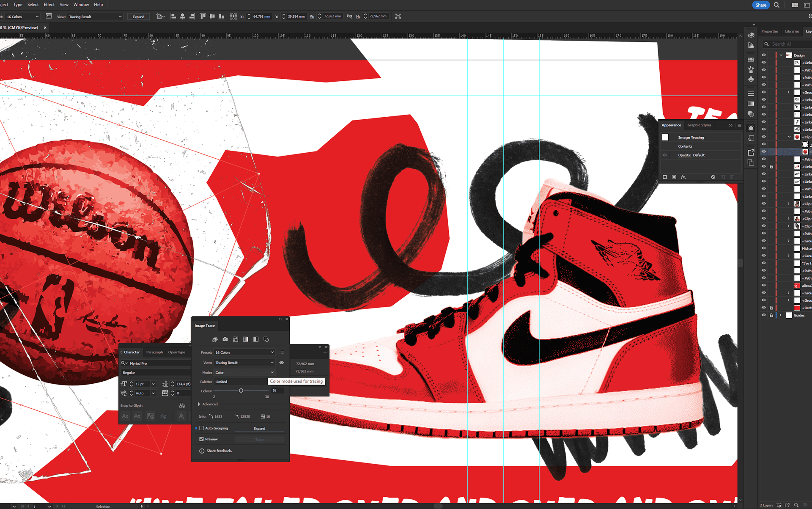Viewport: 812px width, 509px height.
Task: Open the Preset 16 Colors dropdown in panel
Action: [244, 352]
